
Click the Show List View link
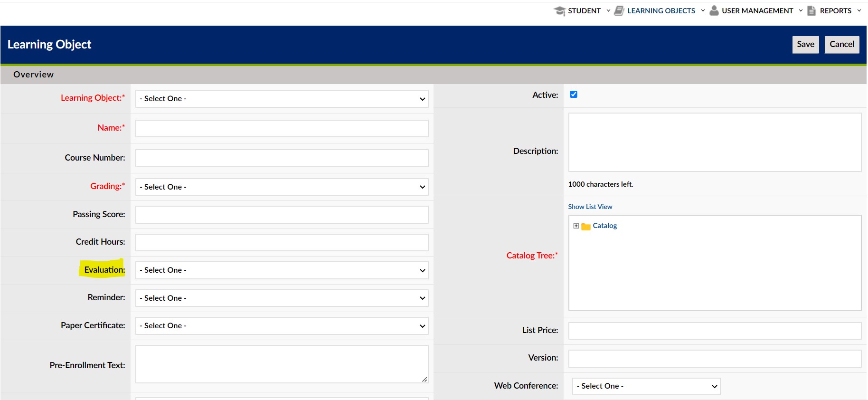[590, 207]
